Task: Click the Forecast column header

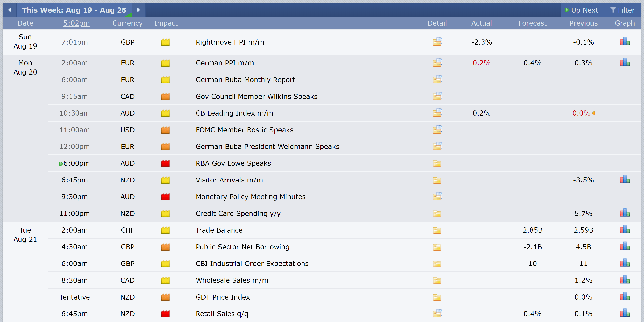Action: (x=532, y=23)
